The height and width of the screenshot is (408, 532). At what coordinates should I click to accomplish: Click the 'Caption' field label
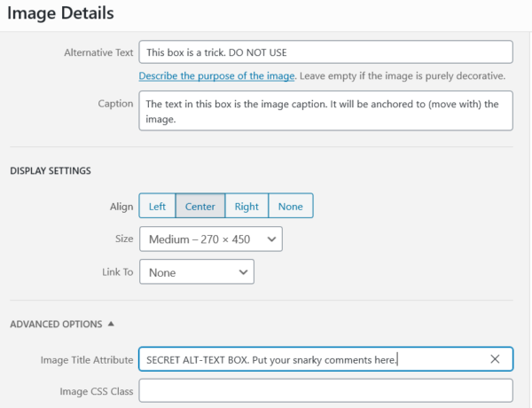[x=115, y=104]
